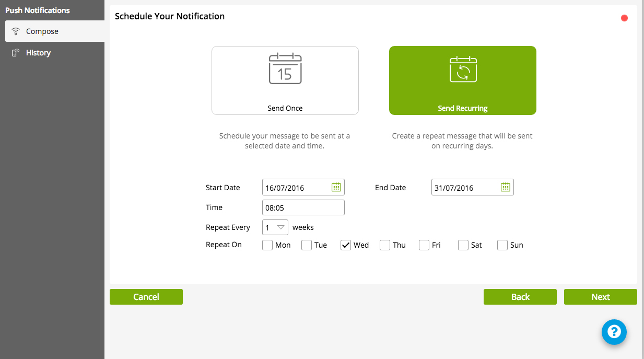
Task: Expand the Repeat Every weeks dropdown
Action: 275,227
